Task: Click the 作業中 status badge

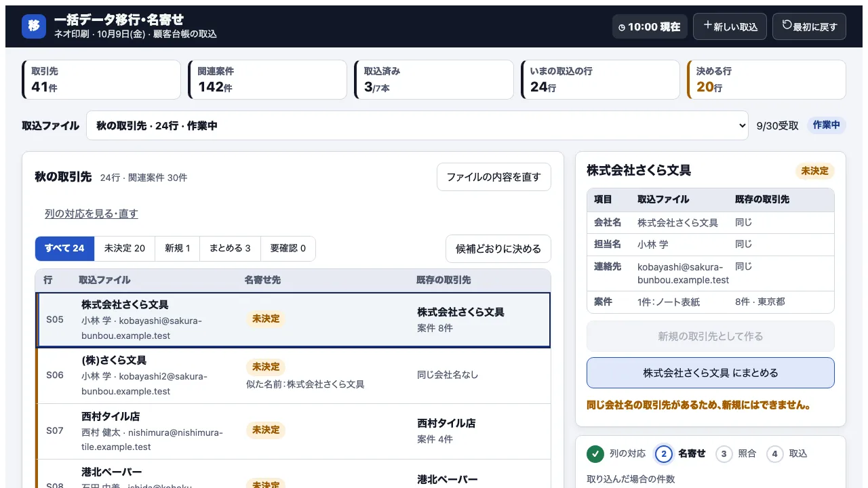Action: click(827, 125)
